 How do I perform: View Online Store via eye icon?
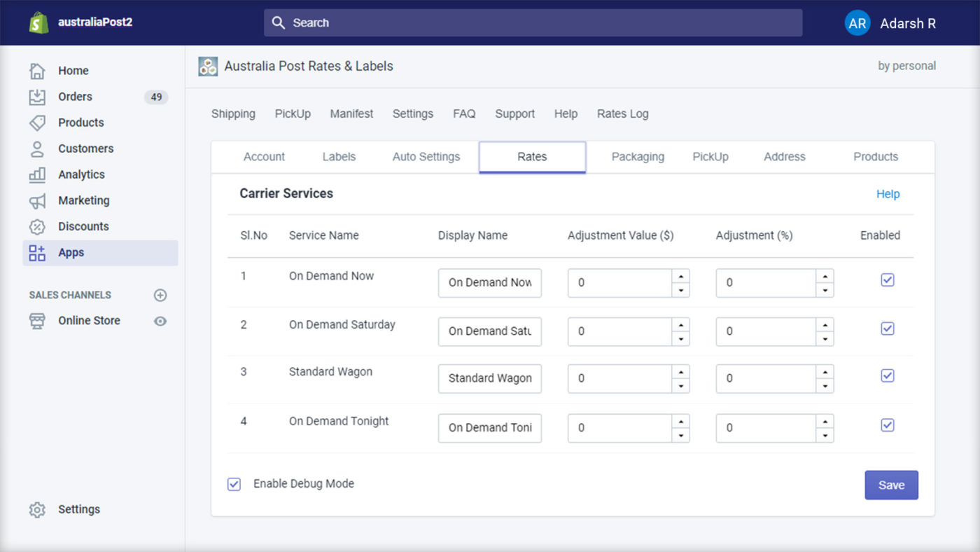tap(160, 321)
